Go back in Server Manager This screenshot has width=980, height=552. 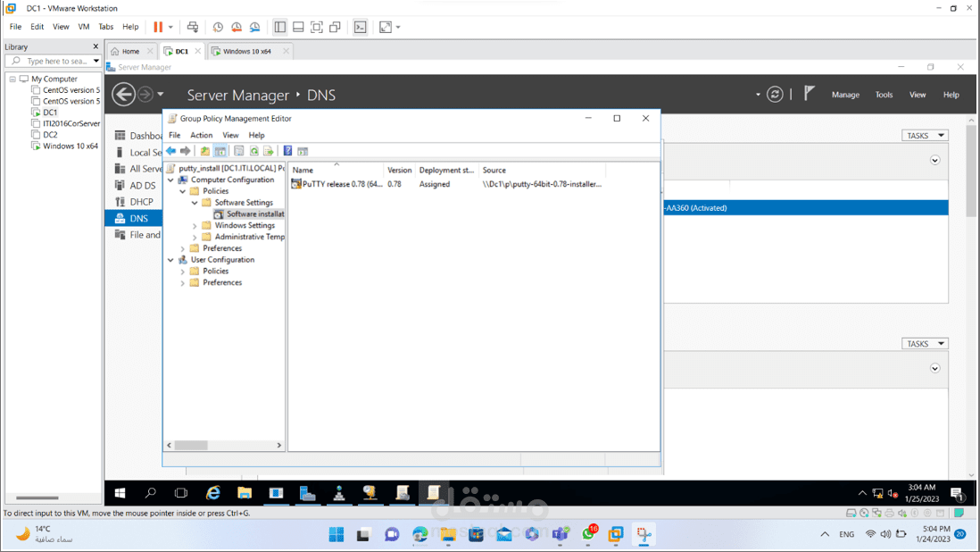(123, 95)
